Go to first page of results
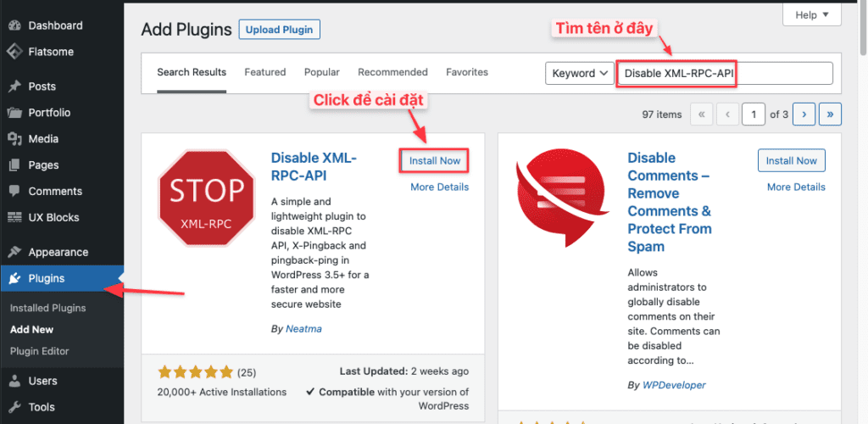 [x=702, y=114]
